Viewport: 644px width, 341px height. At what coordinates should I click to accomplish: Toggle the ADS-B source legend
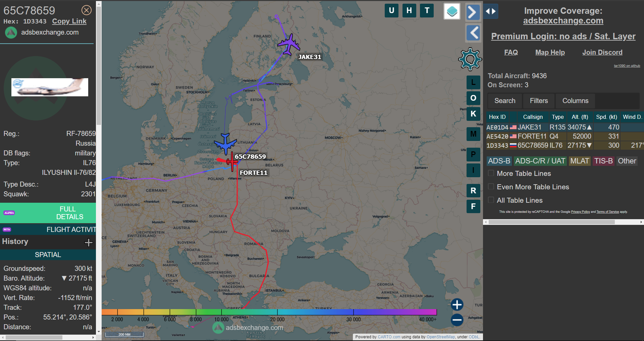[499, 161]
